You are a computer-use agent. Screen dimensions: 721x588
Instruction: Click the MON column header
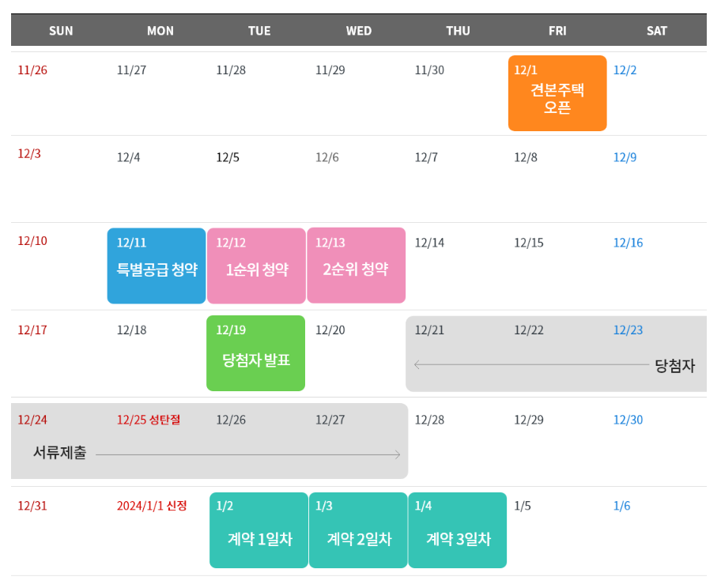point(160,31)
